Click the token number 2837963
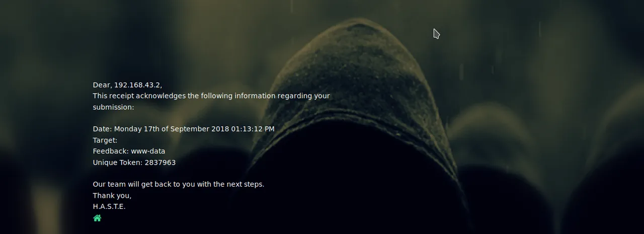The image size is (644, 234). click(x=160, y=163)
